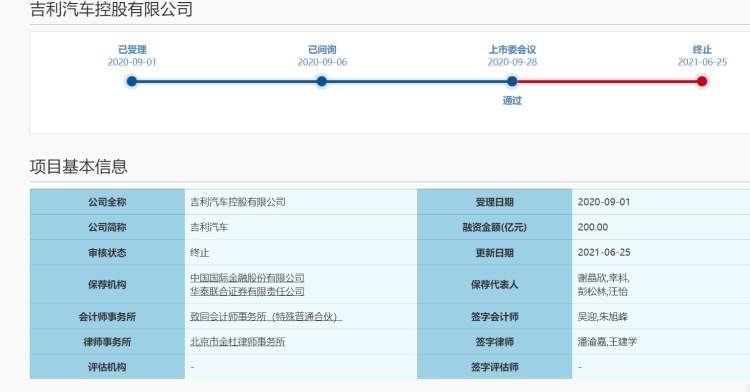Viewport: 750px width, 392px height.
Task: Click the 彭松林,汪怡 sponsor representatives text
Action: tap(602, 291)
